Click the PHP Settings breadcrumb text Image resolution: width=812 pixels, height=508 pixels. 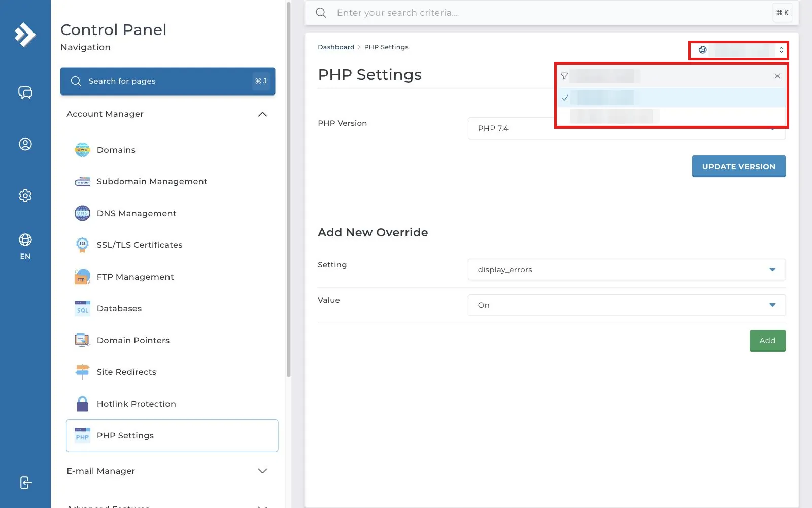point(386,47)
